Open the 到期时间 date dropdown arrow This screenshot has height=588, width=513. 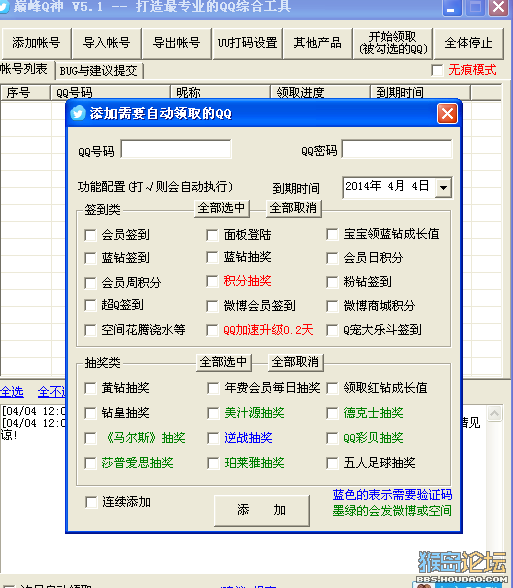(x=443, y=188)
